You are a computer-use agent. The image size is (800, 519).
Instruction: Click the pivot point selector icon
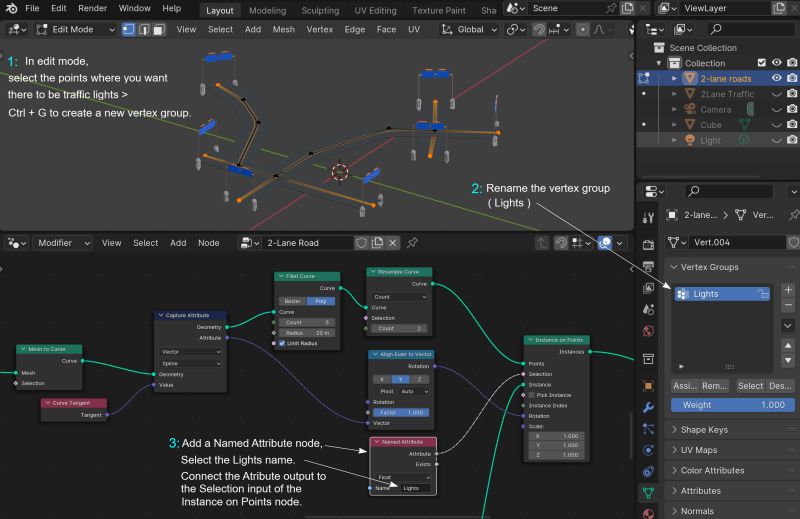515,30
